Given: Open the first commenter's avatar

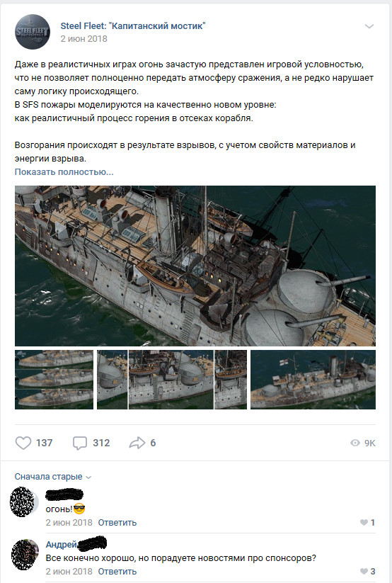Looking at the screenshot, I should point(24,502).
